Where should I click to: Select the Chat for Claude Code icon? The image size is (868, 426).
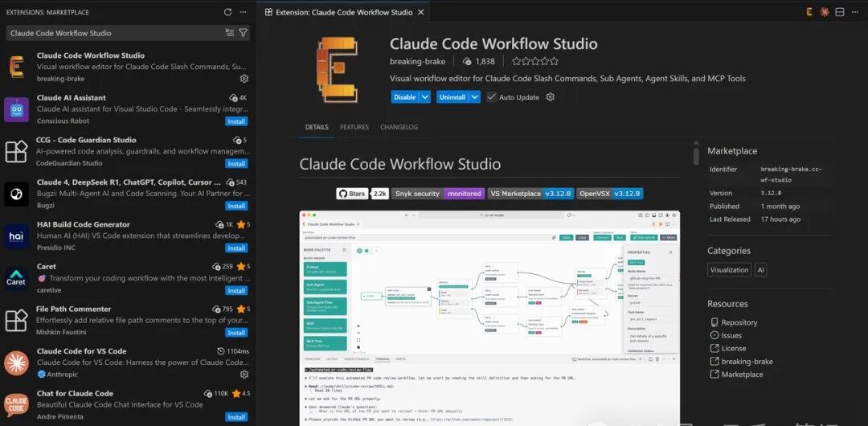[17, 405]
